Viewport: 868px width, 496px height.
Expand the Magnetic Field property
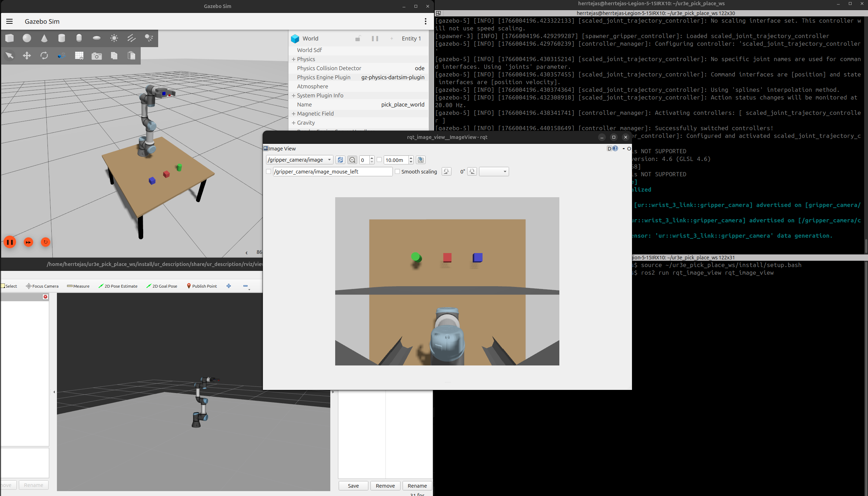tap(294, 114)
